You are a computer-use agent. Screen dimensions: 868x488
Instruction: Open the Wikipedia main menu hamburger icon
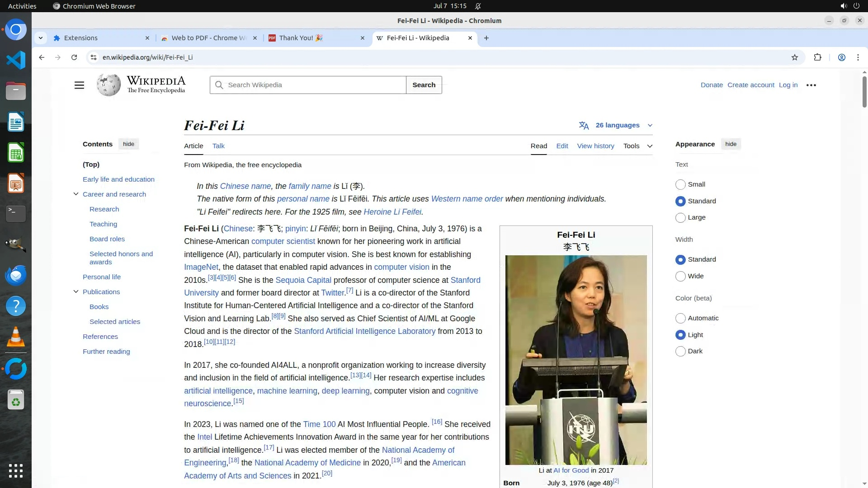coord(79,85)
